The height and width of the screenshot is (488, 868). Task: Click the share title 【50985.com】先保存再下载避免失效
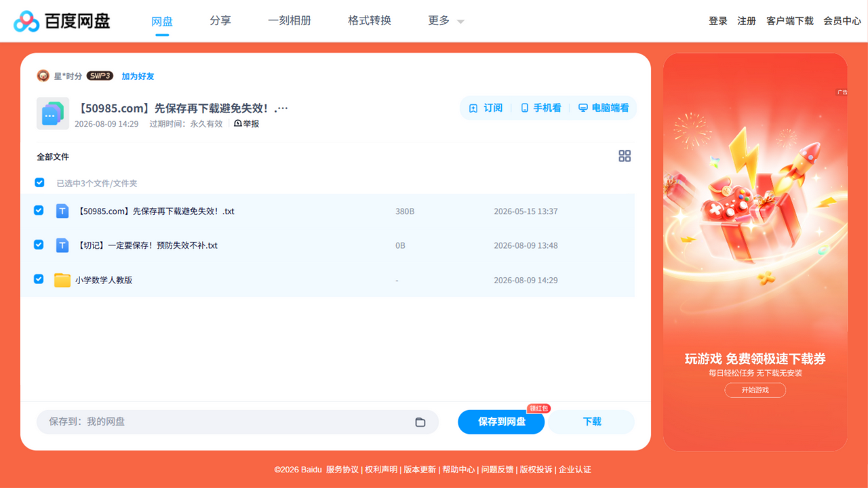click(182, 108)
